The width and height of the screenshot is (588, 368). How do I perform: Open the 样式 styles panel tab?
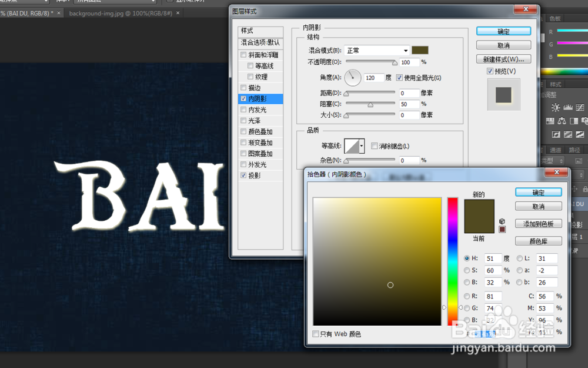pyautogui.click(x=555, y=84)
